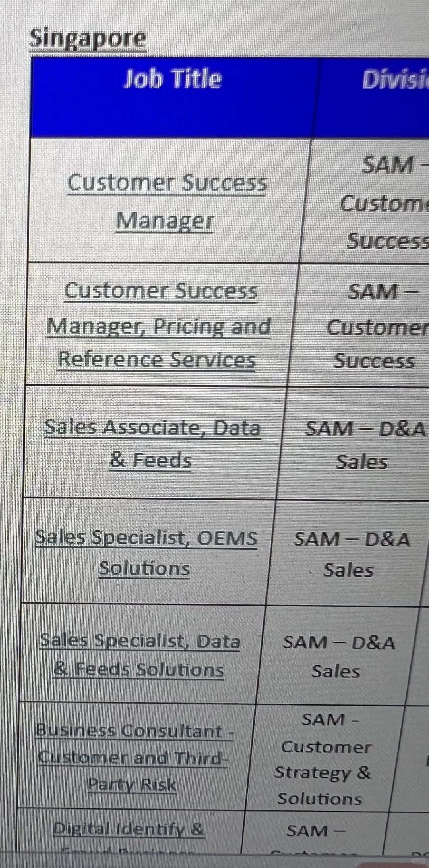This screenshot has width=429, height=868.
Task: Click the Division cell beside Pricing and Reference Services
Action: [x=357, y=326]
